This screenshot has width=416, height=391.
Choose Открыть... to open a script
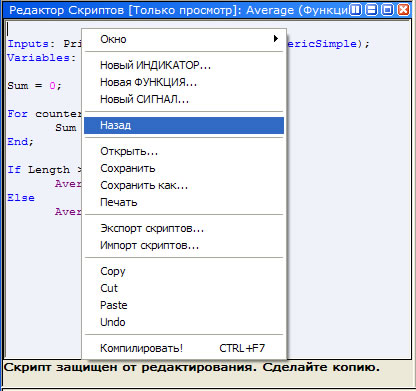184,151
